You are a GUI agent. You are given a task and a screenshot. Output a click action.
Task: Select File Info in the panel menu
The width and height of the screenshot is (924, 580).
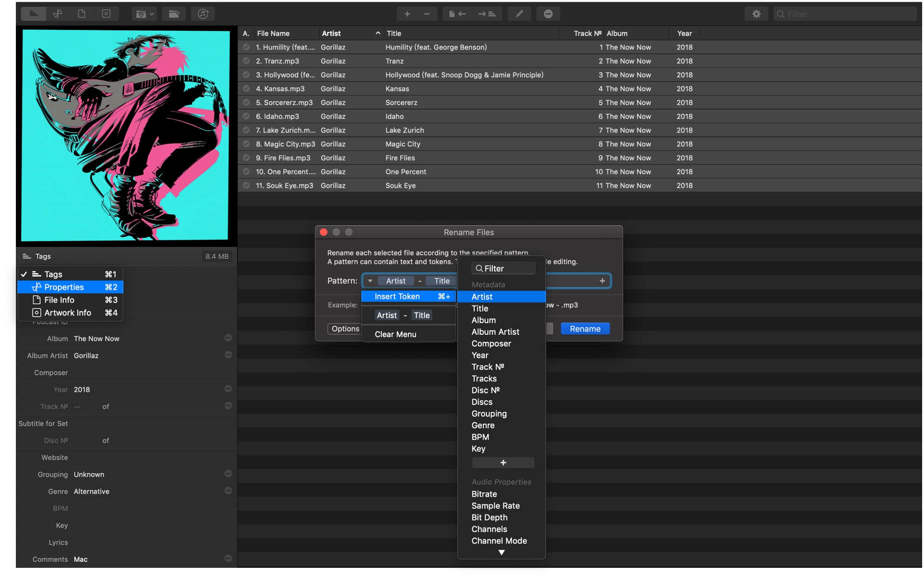(70, 300)
